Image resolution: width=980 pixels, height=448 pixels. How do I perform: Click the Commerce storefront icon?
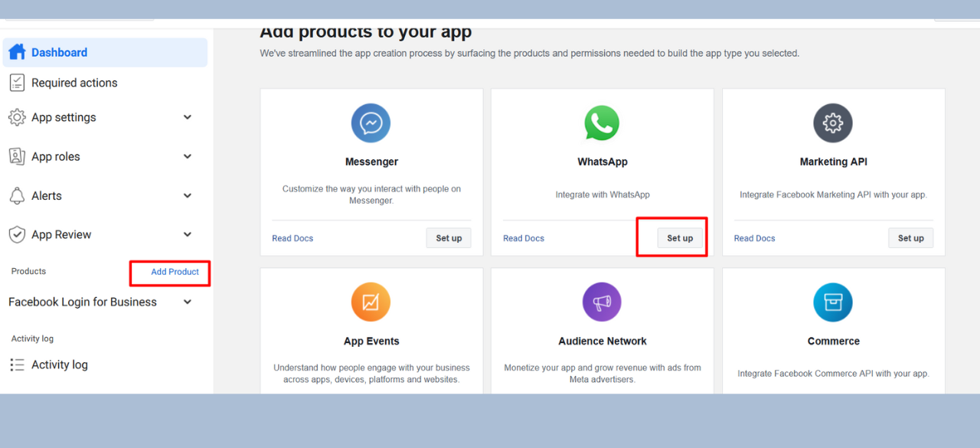833,302
